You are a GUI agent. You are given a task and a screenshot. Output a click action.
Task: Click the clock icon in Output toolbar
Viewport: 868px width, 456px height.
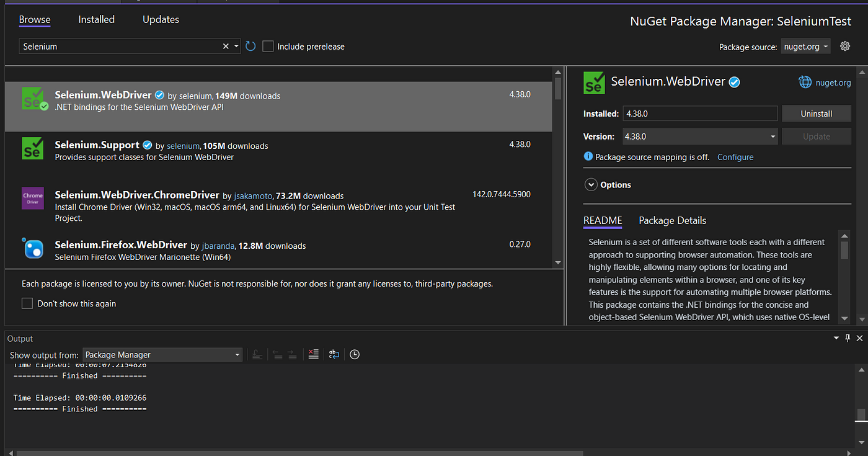pyautogui.click(x=355, y=354)
